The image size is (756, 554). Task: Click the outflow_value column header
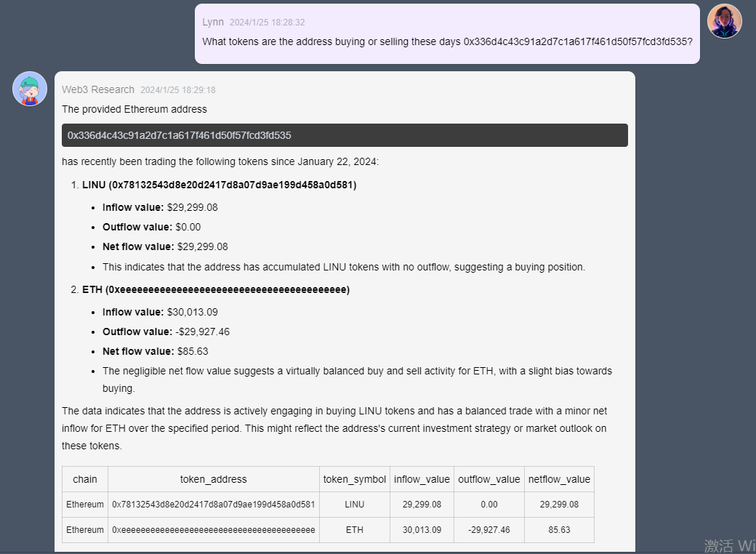489,479
